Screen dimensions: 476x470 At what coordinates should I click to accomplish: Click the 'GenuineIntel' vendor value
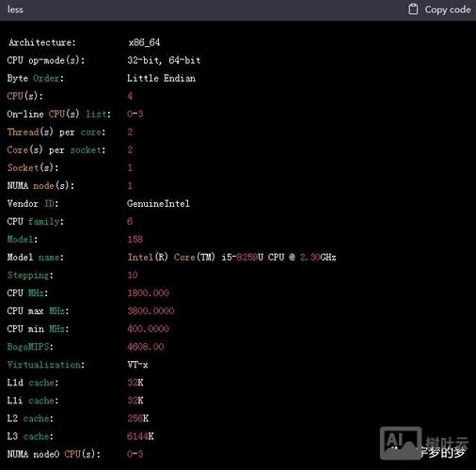pyautogui.click(x=158, y=203)
